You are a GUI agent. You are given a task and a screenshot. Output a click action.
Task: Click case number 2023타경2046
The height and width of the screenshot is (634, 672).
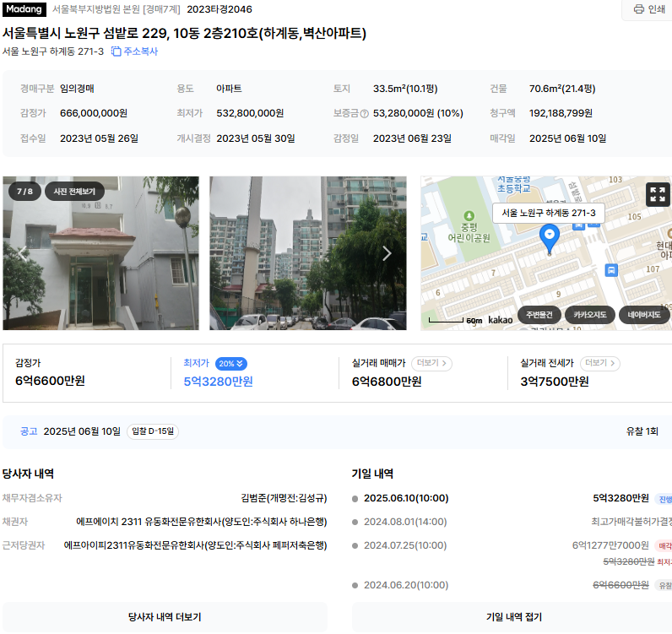pyautogui.click(x=219, y=9)
